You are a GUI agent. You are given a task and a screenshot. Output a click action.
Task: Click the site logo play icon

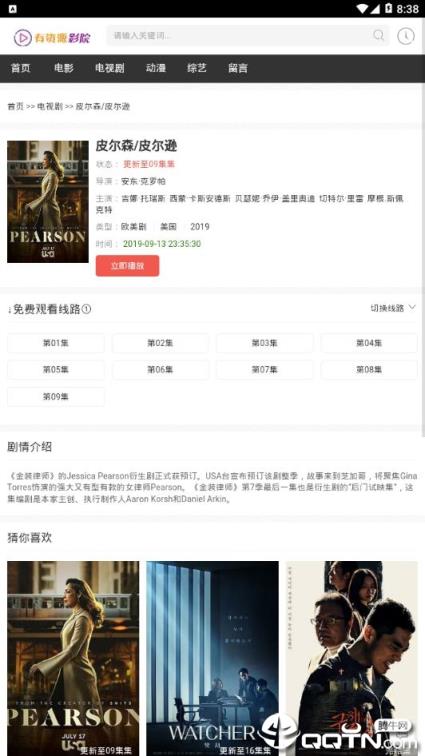(23, 38)
